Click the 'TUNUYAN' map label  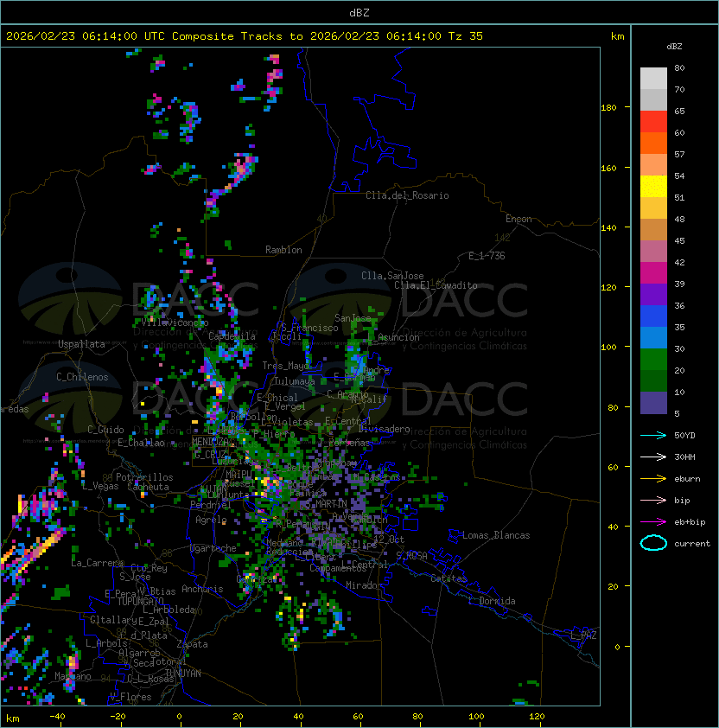coord(183,674)
